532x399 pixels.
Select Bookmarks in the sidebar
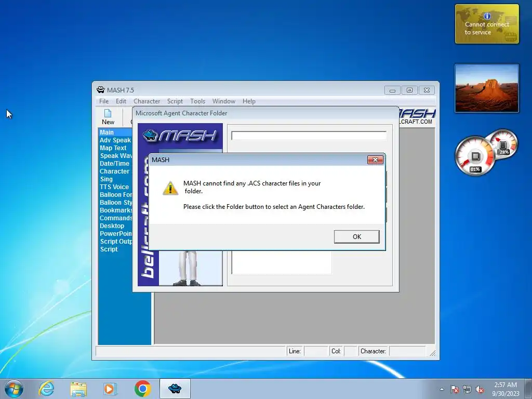(x=115, y=210)
